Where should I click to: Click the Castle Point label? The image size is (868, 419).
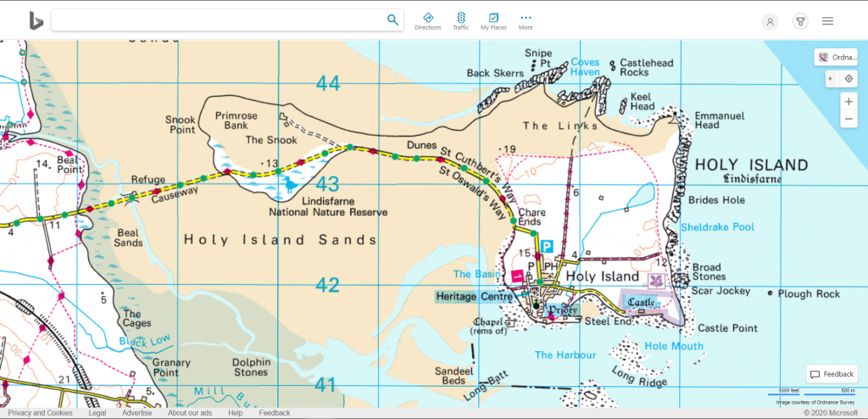727,328
